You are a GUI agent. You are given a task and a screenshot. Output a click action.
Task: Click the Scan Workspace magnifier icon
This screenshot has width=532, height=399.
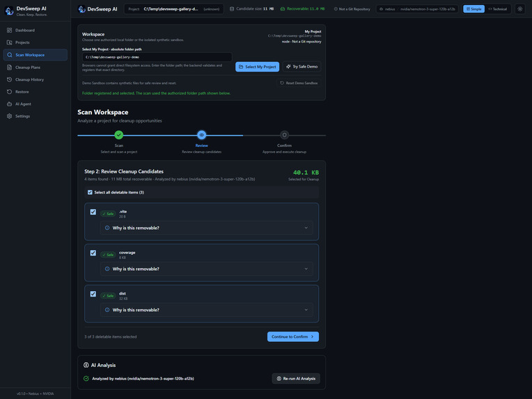click(x=10, y=55)
